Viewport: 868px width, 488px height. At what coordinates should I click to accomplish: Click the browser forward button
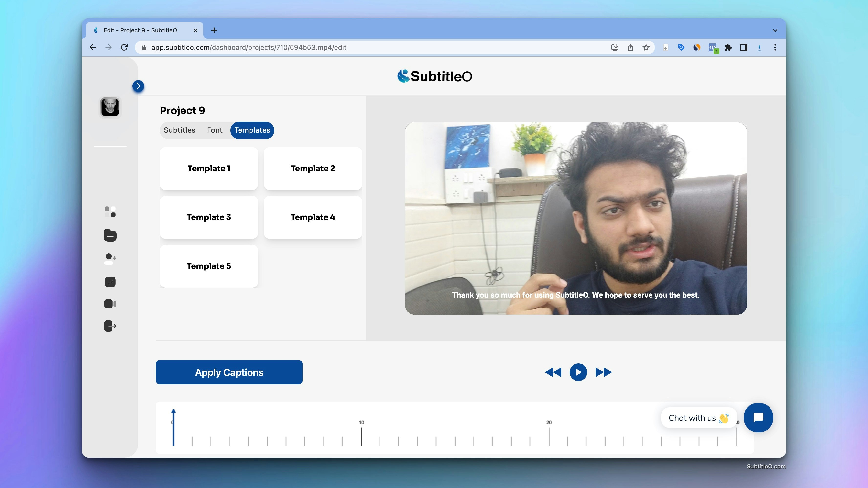pos(108,47)
